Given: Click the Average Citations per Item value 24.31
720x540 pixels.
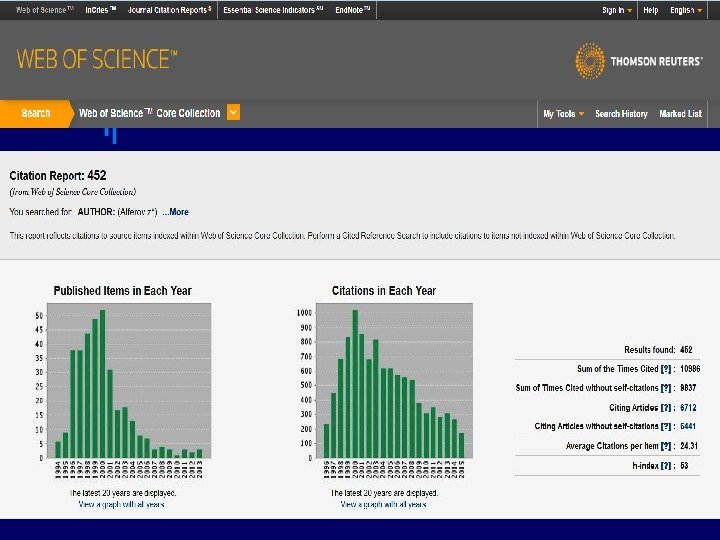Looking at the screenshot, I should 689,446.
